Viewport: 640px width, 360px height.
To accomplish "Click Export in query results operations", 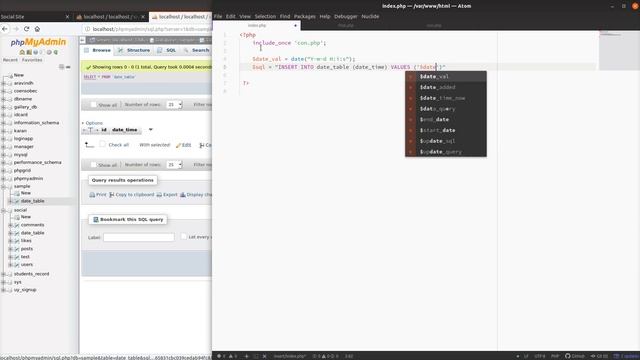I will [167, 195].
